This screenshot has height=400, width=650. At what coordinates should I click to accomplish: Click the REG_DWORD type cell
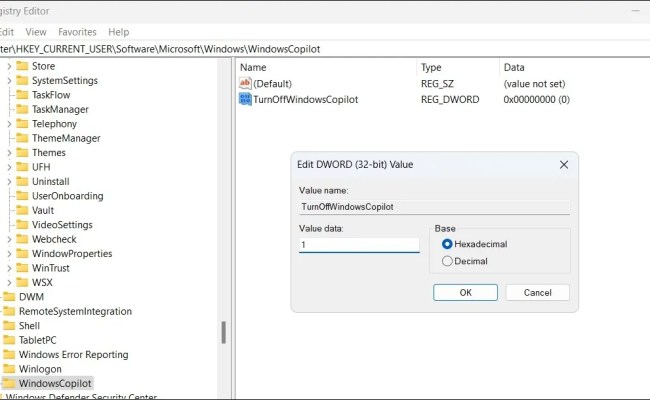click(x=450, y=99)
